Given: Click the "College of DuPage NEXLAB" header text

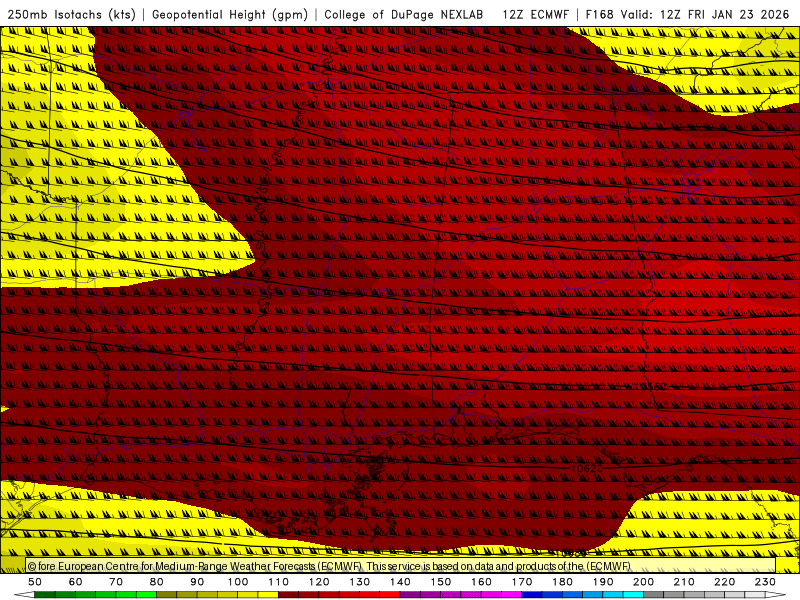Looking at the screenshot, I should pos(403,14).
